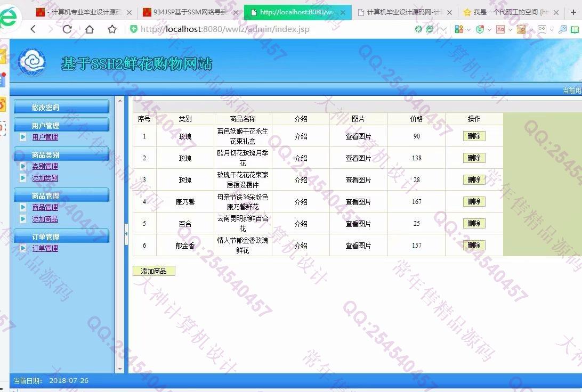Open 介绍 for 云南昆明新鲜百合花
582x392 pixels.
[301, 224]
